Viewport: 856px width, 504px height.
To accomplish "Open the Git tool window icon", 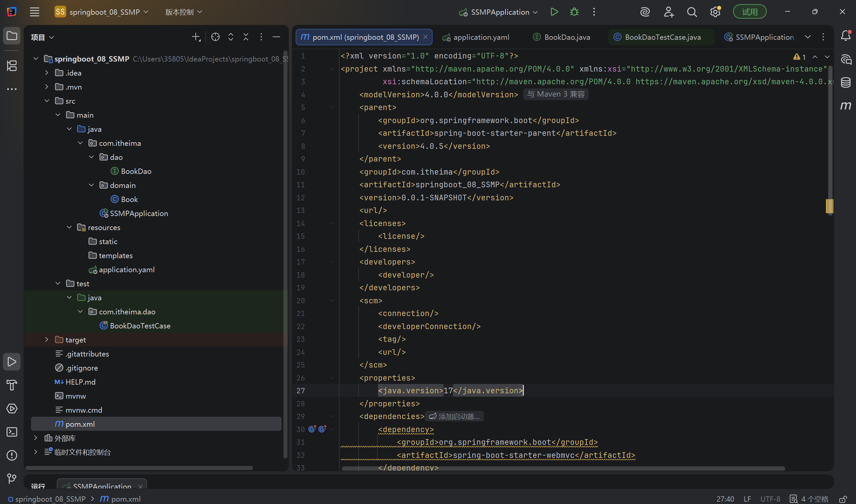I will coord(12,479).
